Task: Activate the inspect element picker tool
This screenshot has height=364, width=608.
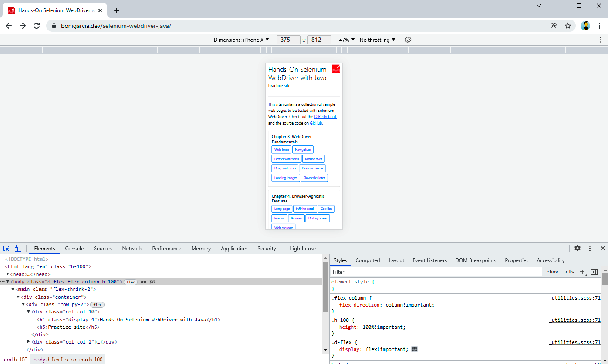Action: pyautogui.click(x=7, y=249)
